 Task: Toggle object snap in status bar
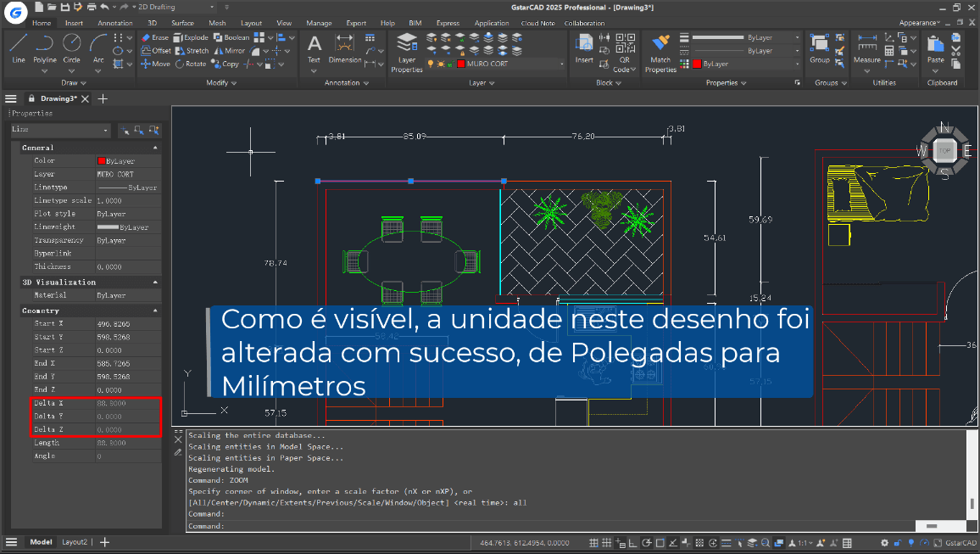pyautogui.click(x=660, y=543)
